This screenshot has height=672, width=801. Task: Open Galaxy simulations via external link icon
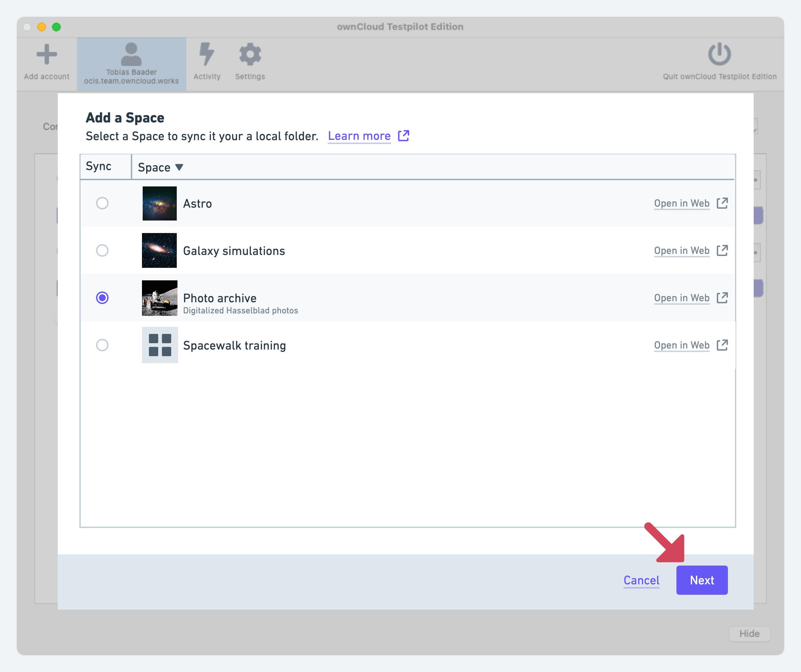coord(722,250)
